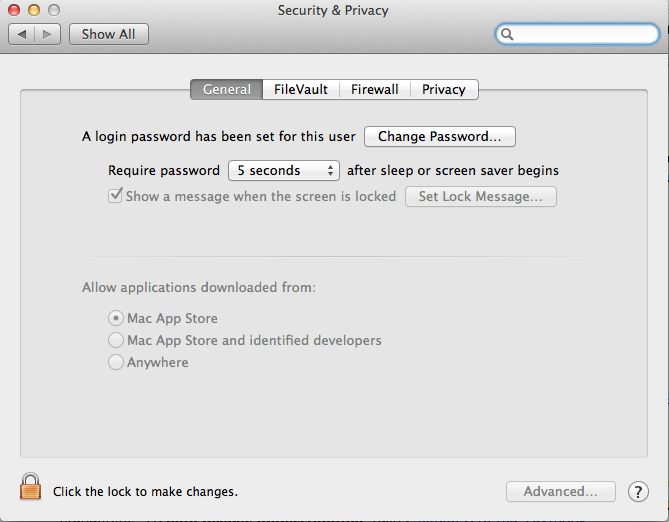This screenshot has height=522, width=669.
Task: Switch to the Privacy tab
Action: coord(444,89)
